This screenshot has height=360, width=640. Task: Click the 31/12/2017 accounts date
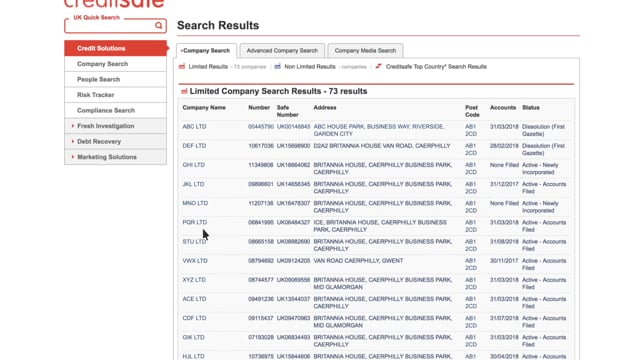(x=504, y=184)
